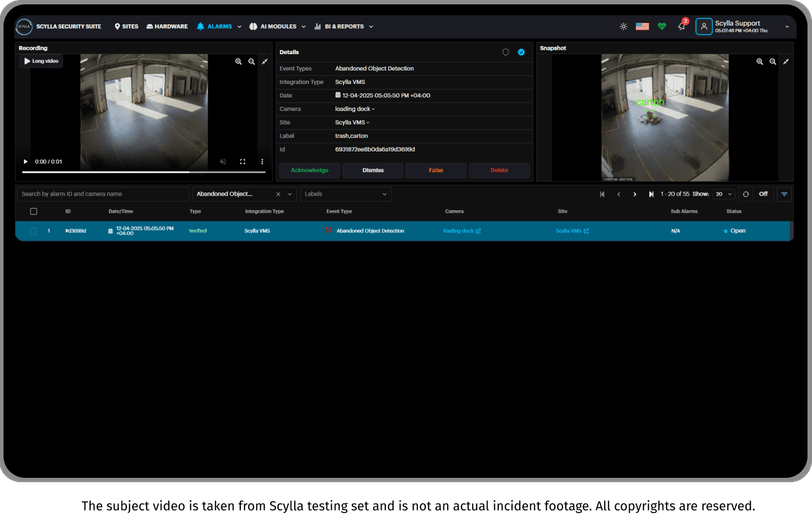Open the Alarms menu
Image resolution: width=812 pixels, height=519 pixels.
click(x=214, y=26)
